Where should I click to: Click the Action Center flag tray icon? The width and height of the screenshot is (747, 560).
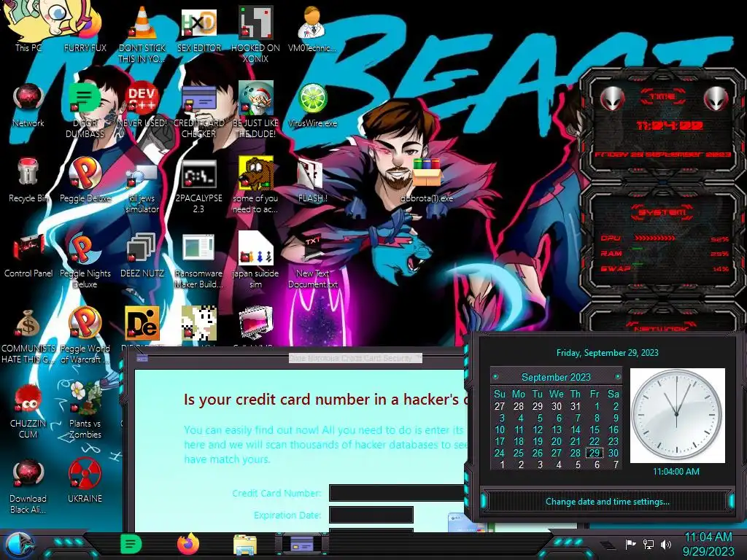tap(630, 545)
